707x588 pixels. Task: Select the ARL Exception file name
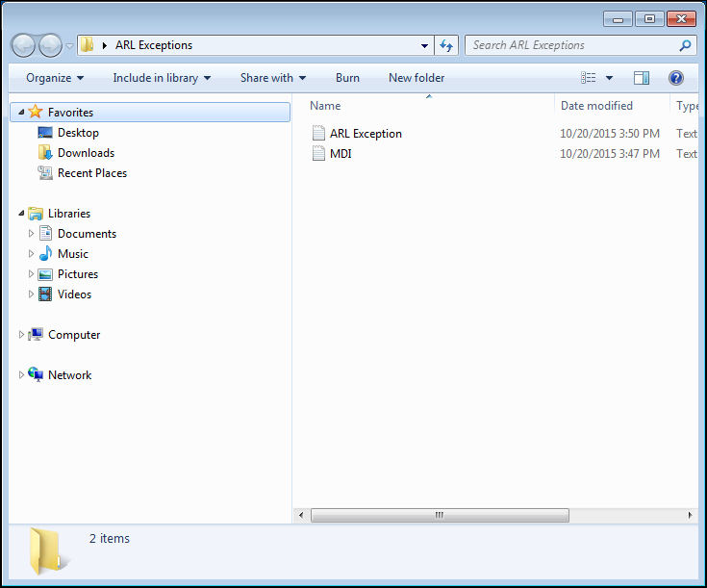tap(366, 134)
